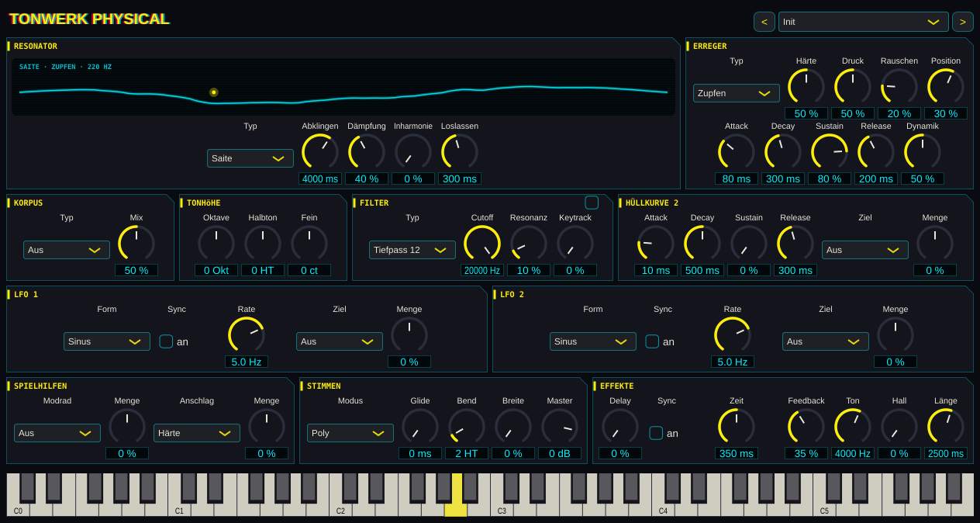Open the Stimmen Modus dropdown showing Poly
The width and height of the screenshot is (980, 523).
[x=350, y=433]
